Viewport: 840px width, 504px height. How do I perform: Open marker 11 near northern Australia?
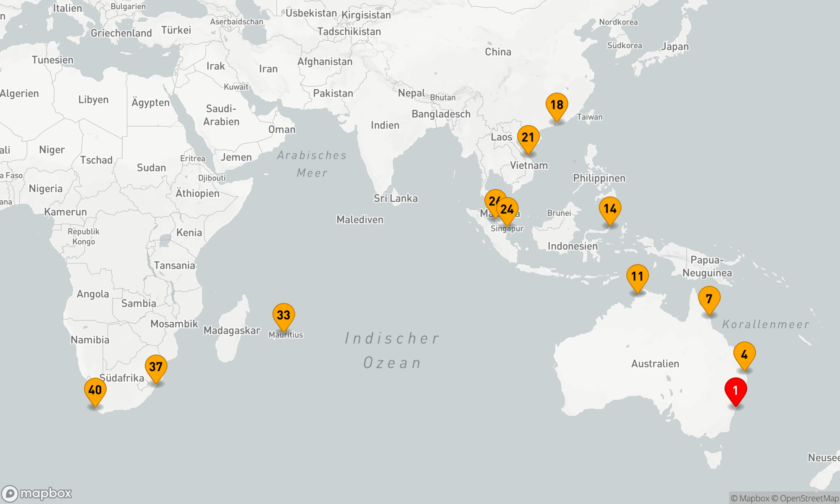pyautogui.click(x=637, y=276)
